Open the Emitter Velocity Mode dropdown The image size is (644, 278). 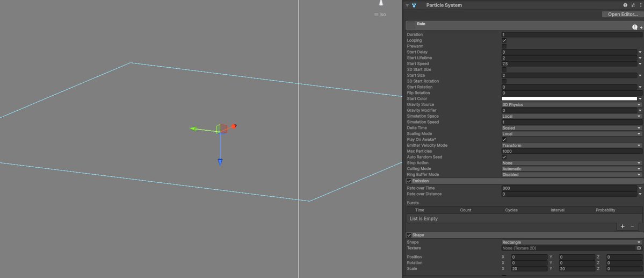pos(571,146)
